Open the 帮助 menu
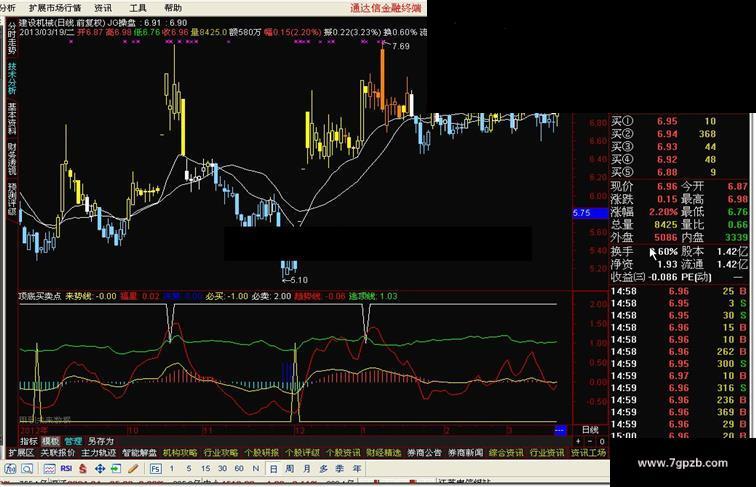 [173, 8]
